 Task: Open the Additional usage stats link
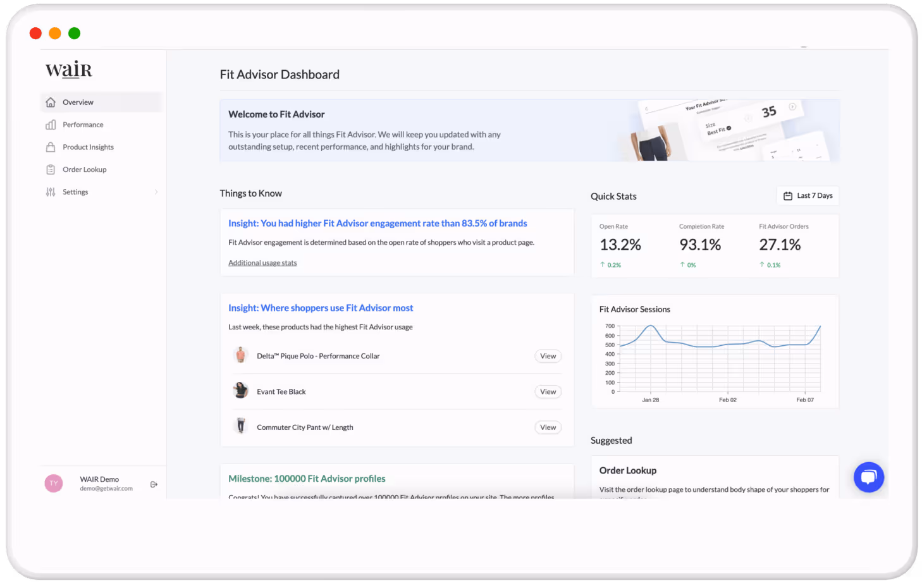pyautogui.click(x=262, y=262)
